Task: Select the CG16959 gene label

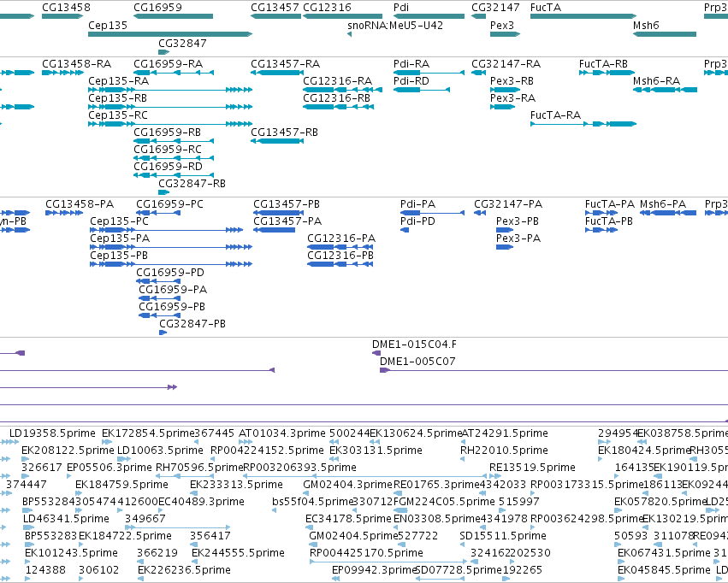Action: tap(158, 8)
